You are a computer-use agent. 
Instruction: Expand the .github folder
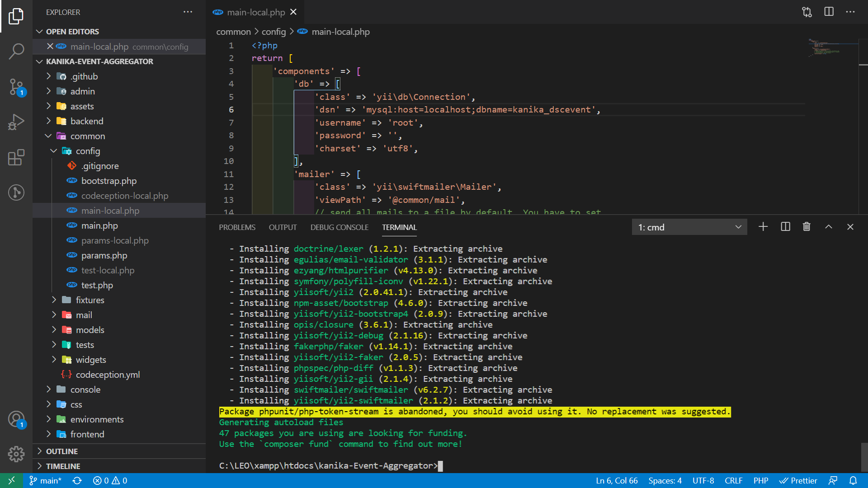119,76
